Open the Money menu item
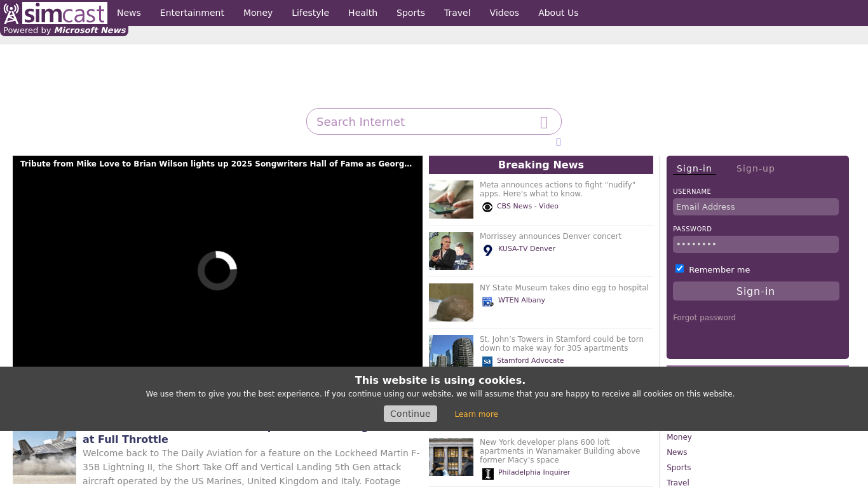This screenshot has width=868, height=488. (258, 13)
